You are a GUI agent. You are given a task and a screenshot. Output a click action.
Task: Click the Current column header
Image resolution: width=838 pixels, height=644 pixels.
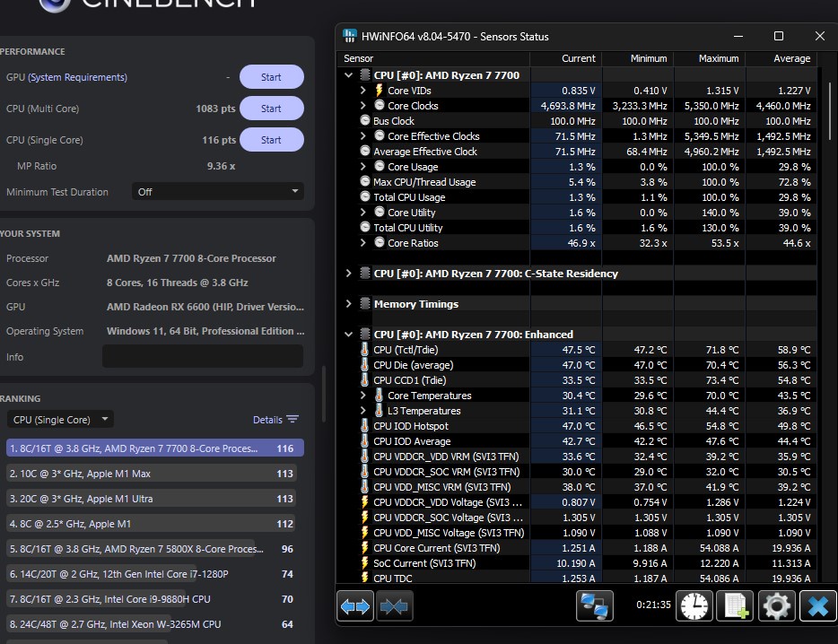(566, 58)
